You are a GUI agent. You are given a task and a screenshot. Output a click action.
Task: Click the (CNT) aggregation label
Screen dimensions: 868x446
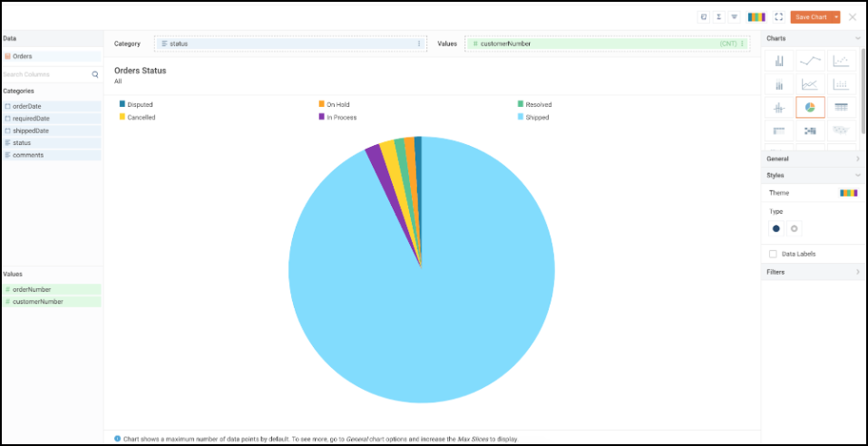[x=728, y=44]
